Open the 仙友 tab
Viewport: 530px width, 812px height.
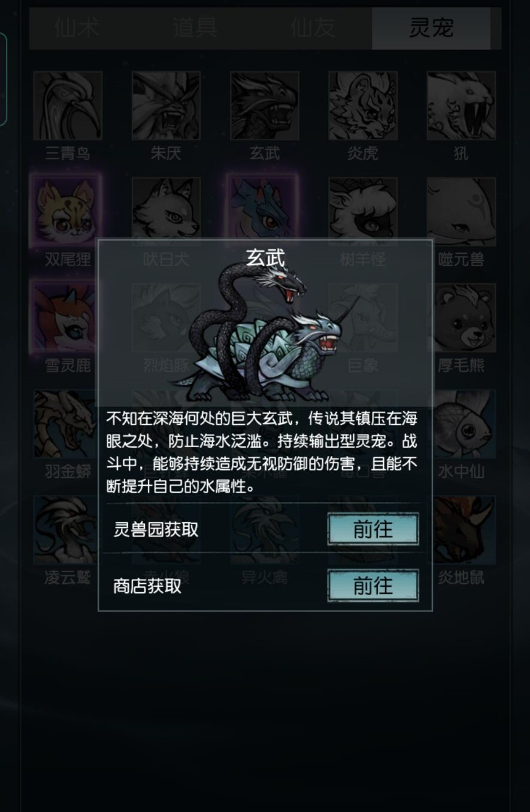click(313, 28)
